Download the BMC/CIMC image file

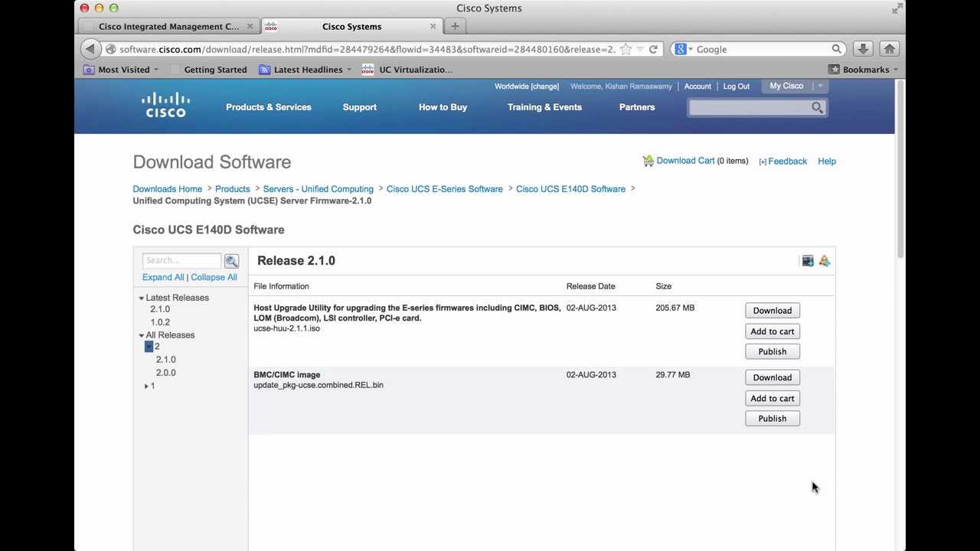773,377
